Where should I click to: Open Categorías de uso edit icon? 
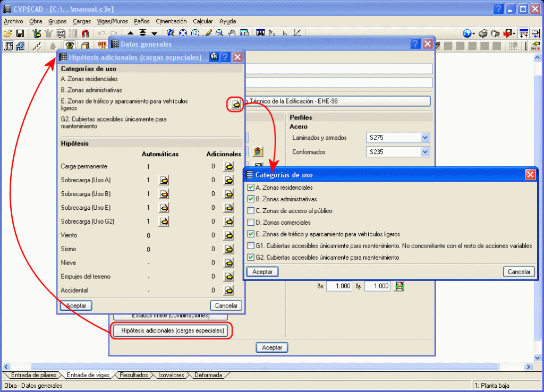pyautogui.click(x=235, y=105)
